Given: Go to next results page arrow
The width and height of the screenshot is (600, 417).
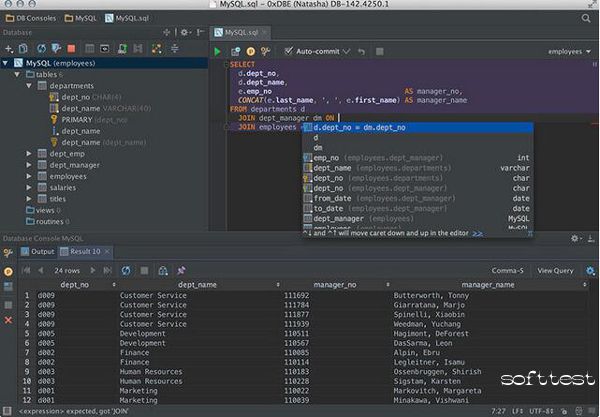Looking at the screenshot, I should (93, 270).
